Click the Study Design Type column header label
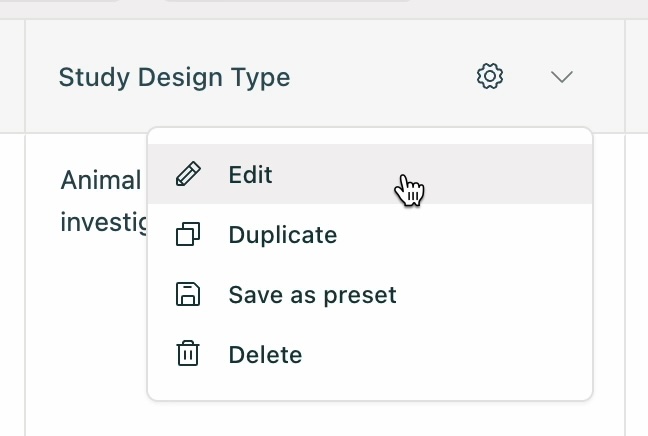Viewport: 648px width, 436px height. tap(174, 77)
